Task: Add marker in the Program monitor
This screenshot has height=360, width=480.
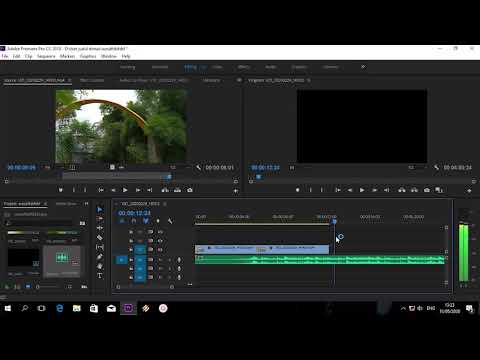Action: 297,190
